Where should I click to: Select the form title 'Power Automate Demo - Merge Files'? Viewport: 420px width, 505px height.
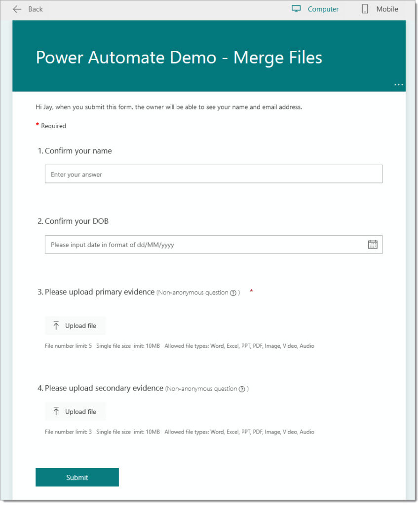pos(180,58)
